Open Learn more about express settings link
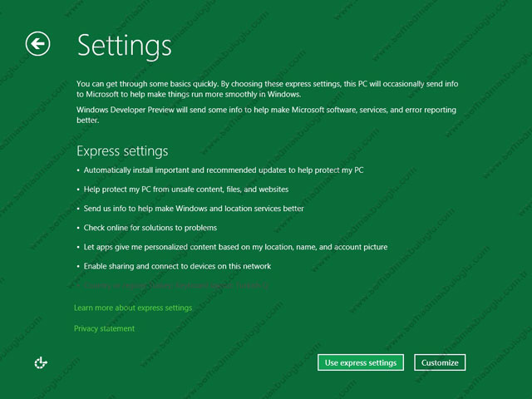Image resolution: width=532 pixels, height=399 pixels. coord(133,308)
